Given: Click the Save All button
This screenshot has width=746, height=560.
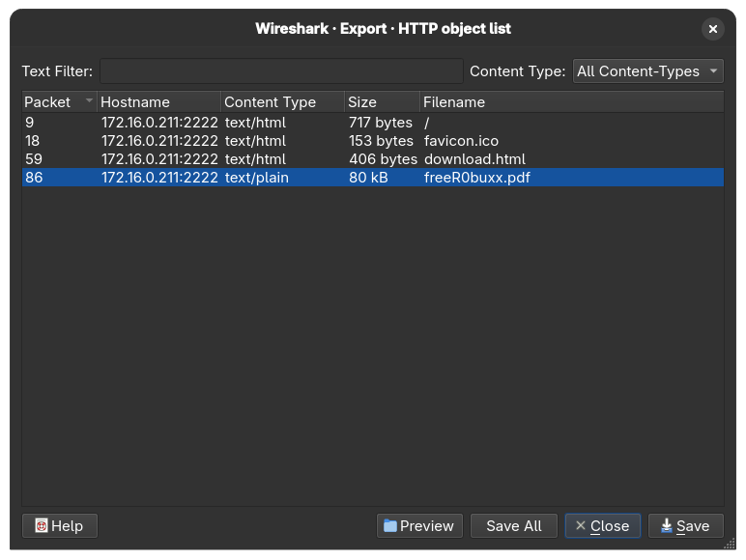Looking at the screenshot, I should (x=514, y=526).
